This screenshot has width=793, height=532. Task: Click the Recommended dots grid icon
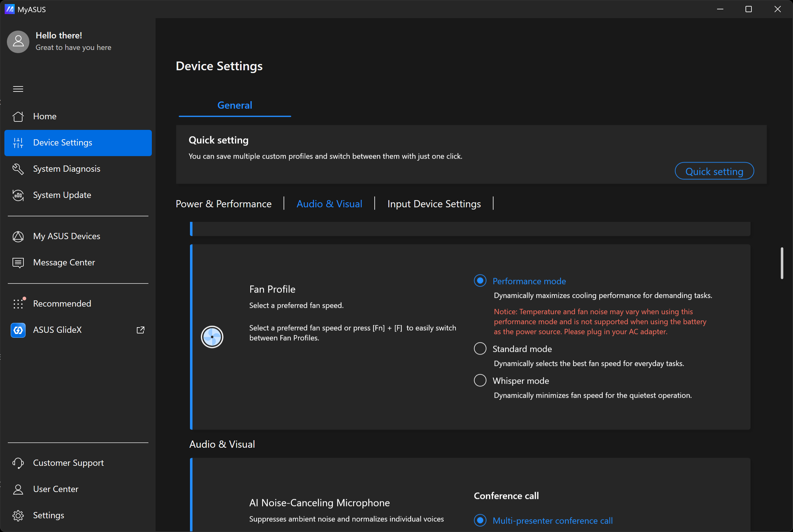point(19,303)
